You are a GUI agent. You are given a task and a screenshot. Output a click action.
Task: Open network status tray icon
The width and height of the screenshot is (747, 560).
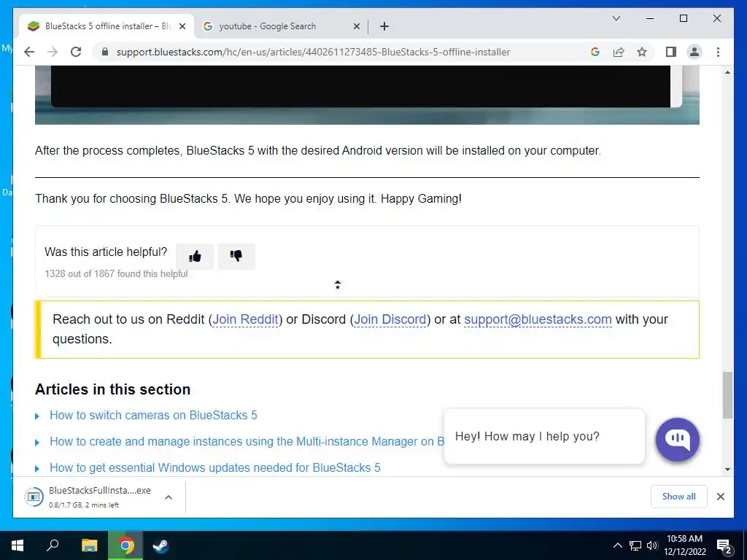[x=635, y=545]
